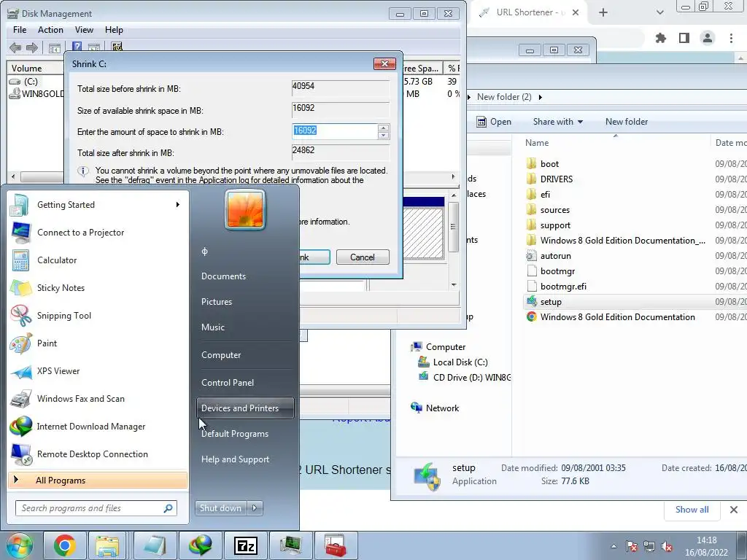Select the boot folder
Image resolution: width=747 pixels, height=560 pixels.
pyautogui.click(x=549, y=164)
